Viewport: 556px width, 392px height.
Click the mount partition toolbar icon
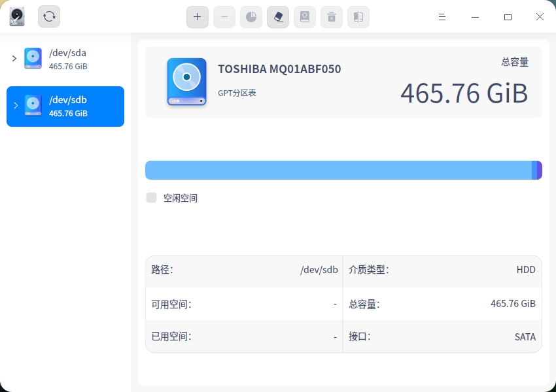point(358,17)
